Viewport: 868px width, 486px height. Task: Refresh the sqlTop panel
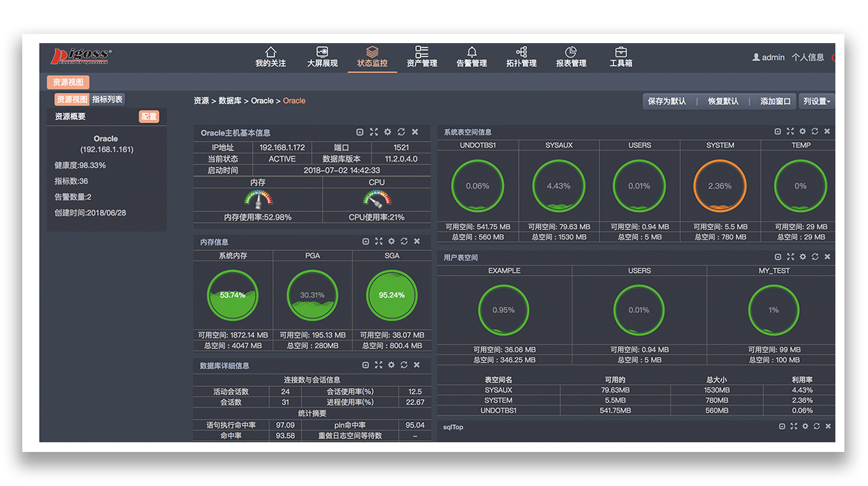817,426
